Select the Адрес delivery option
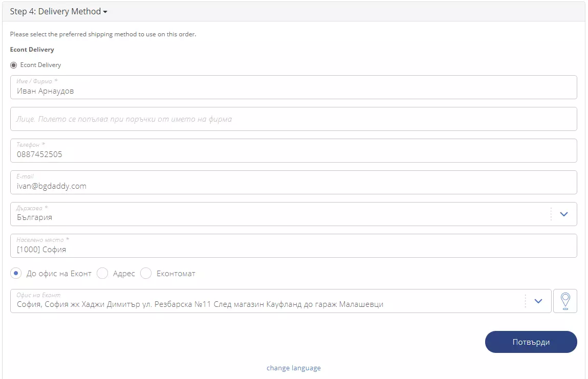The height and width of the screenshot is (379, 588). (x=102, y=274)
